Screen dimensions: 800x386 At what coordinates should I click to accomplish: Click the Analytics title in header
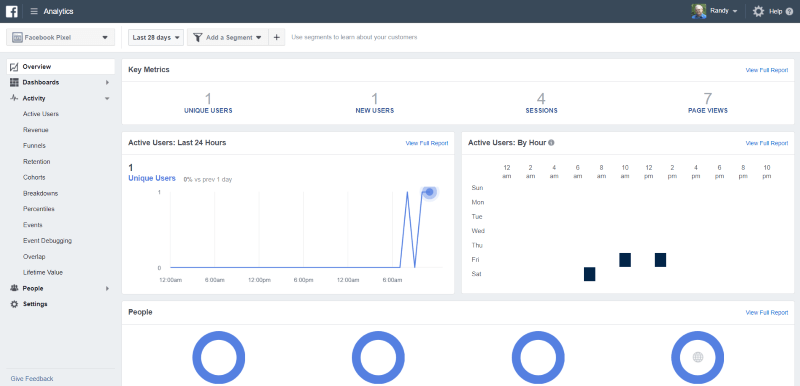(58, 11)
